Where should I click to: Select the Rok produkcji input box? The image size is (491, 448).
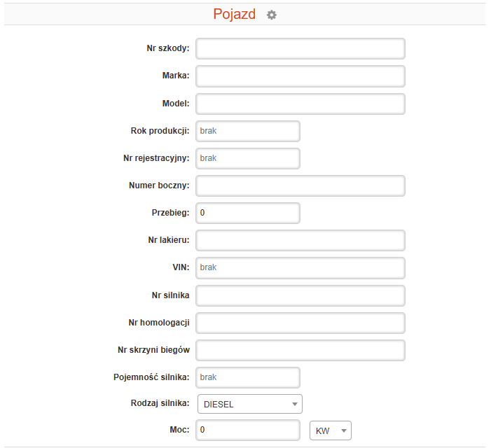[248, 131]
